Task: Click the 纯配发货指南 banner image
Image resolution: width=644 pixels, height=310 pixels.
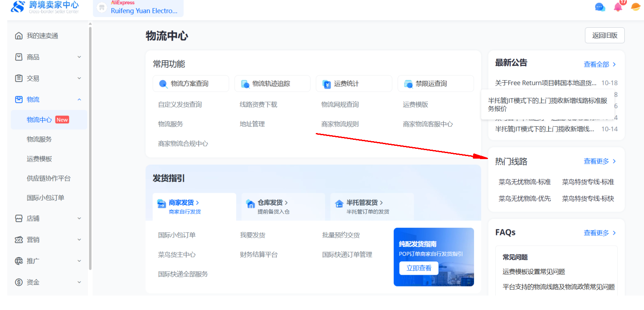Action: point(434,257)
